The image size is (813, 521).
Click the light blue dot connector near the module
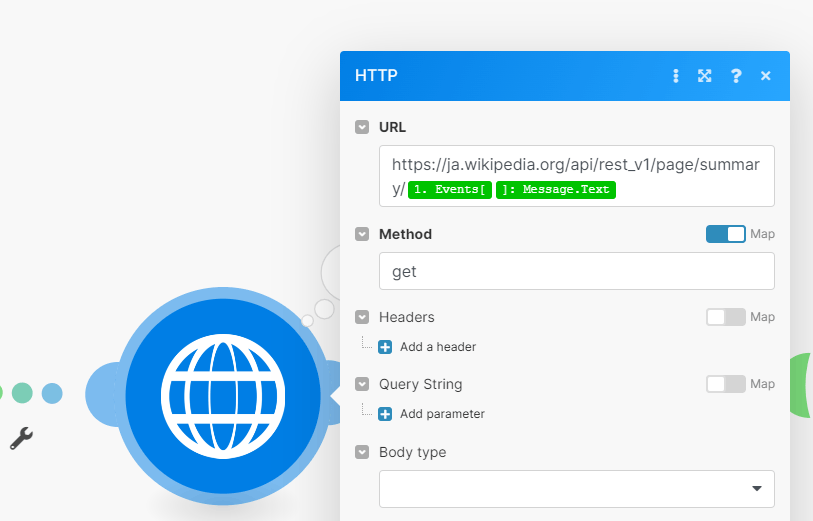click(x=52, y=393)
